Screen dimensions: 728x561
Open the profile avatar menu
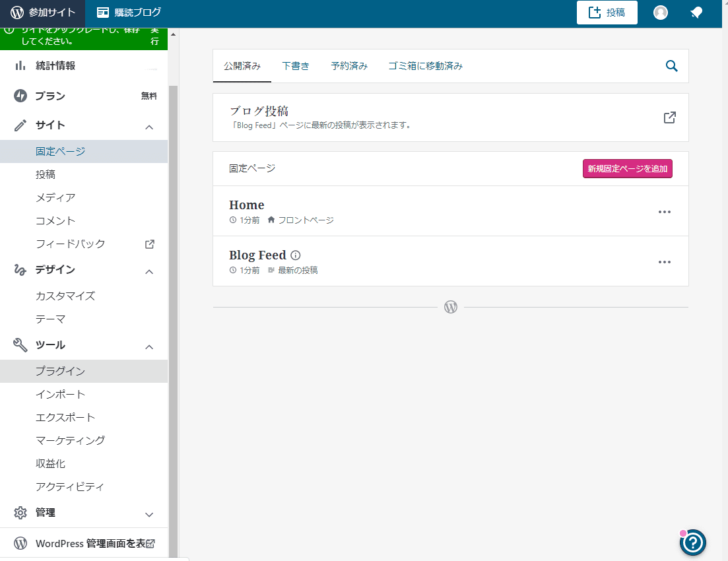point(661,13)
